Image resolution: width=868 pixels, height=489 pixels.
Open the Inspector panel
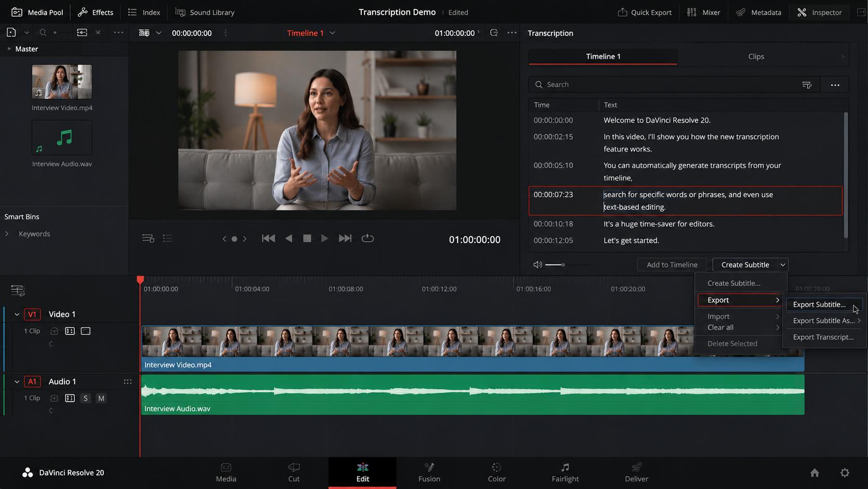pyautogui.click(x=819, y=12)
